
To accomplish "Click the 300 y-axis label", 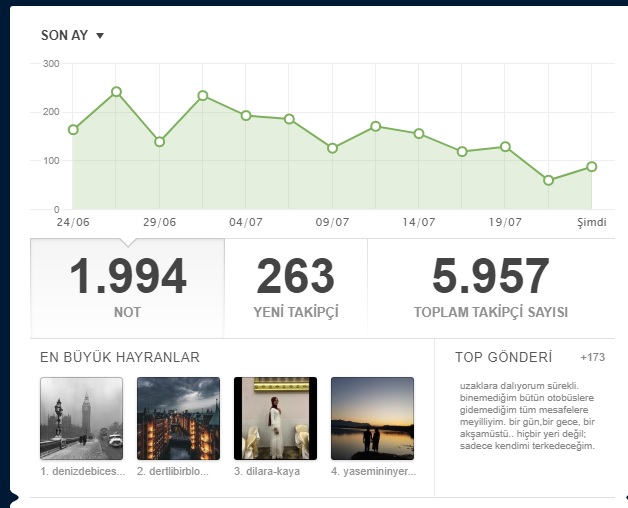I will [51, 63].
